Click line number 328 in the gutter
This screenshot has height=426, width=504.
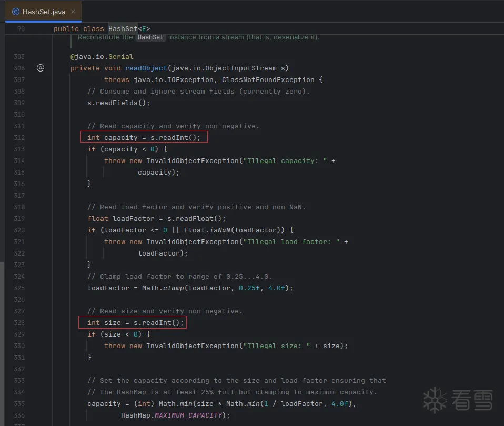(19, 322)
